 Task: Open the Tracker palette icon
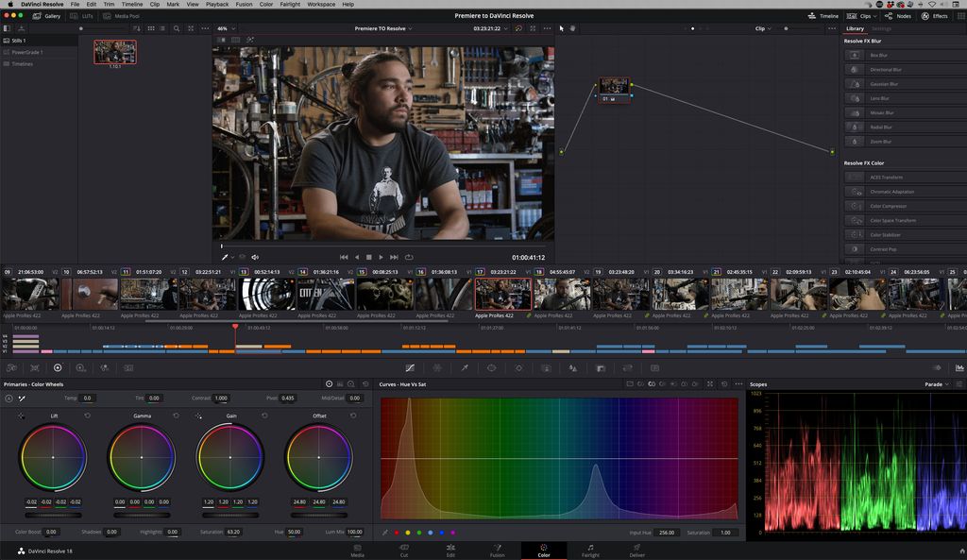pos(519,368)
